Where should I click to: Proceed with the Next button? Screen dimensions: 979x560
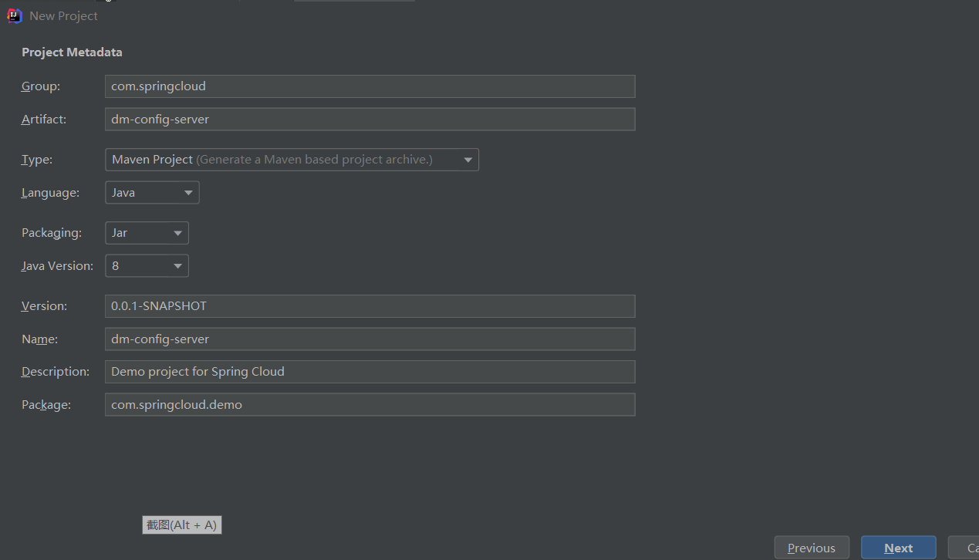click(x=899, y=548)
